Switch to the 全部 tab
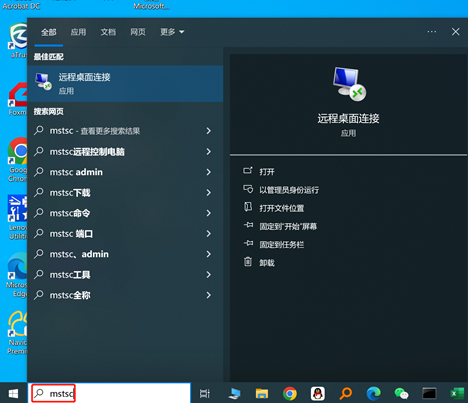The height and width of the screenshot is (403, 468). pos(49,32)
